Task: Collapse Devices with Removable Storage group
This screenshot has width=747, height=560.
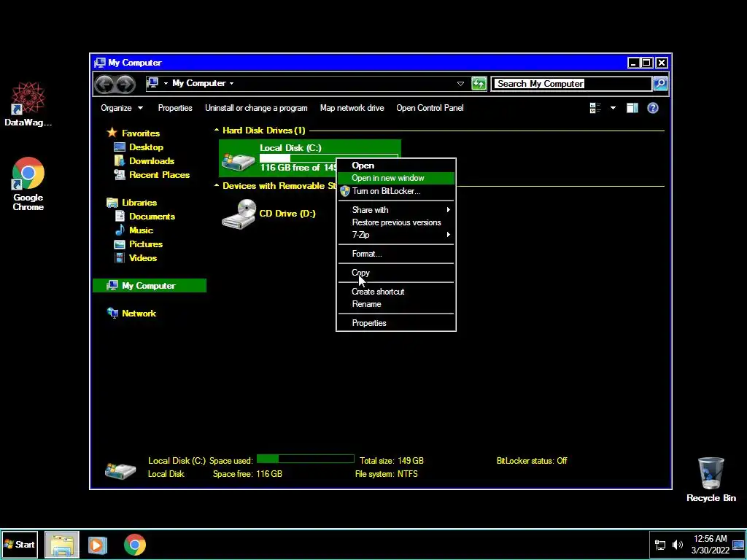Action: click(x=216, y=186)
